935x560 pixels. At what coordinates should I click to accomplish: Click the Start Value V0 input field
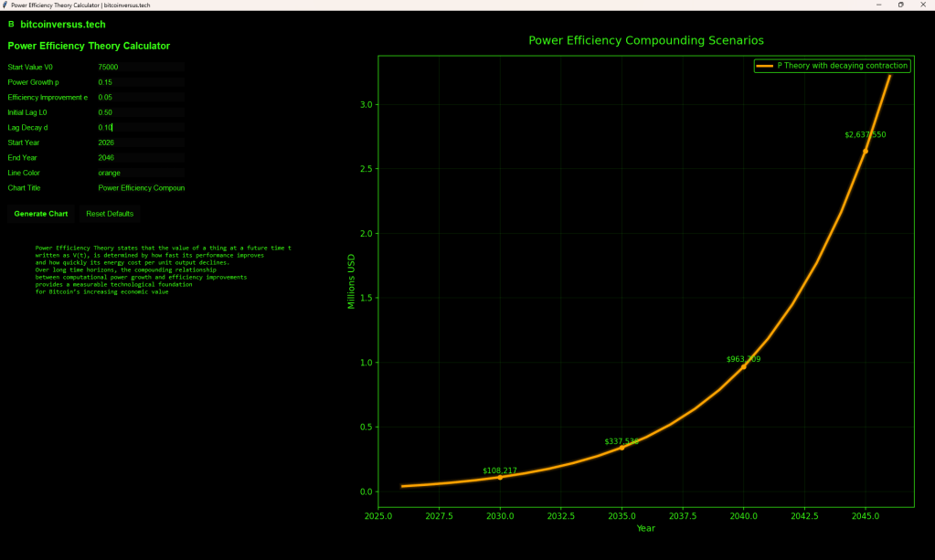141,68
